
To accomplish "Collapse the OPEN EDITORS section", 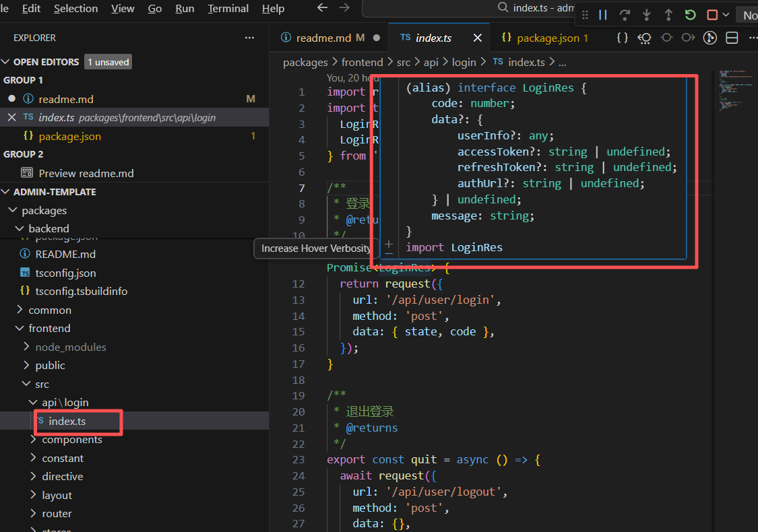I will pyautogui.click(x=6, y=62).
